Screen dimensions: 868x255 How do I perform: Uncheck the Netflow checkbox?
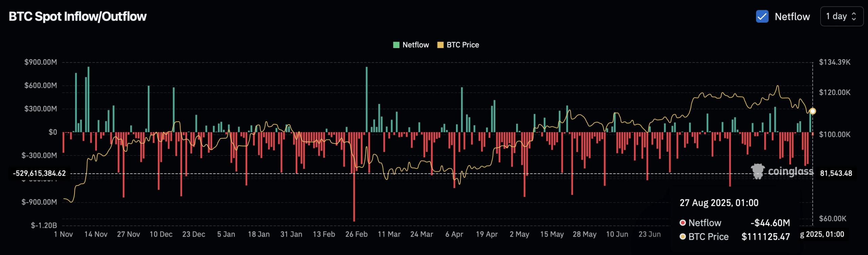(762, 16)
